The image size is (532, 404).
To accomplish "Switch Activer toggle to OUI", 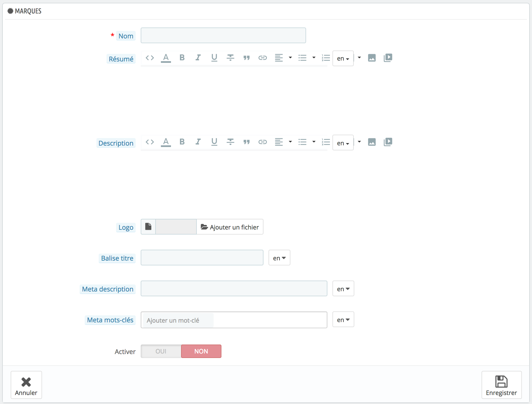I will [161, 351].
